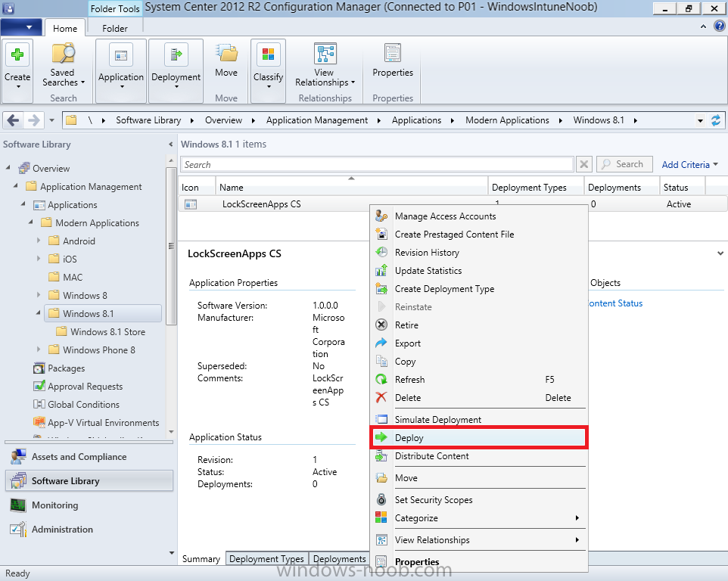The width and height of the screenshot is (728, 581).
Task: Click the Update Statistics chart icon
Action: (381, 270)
